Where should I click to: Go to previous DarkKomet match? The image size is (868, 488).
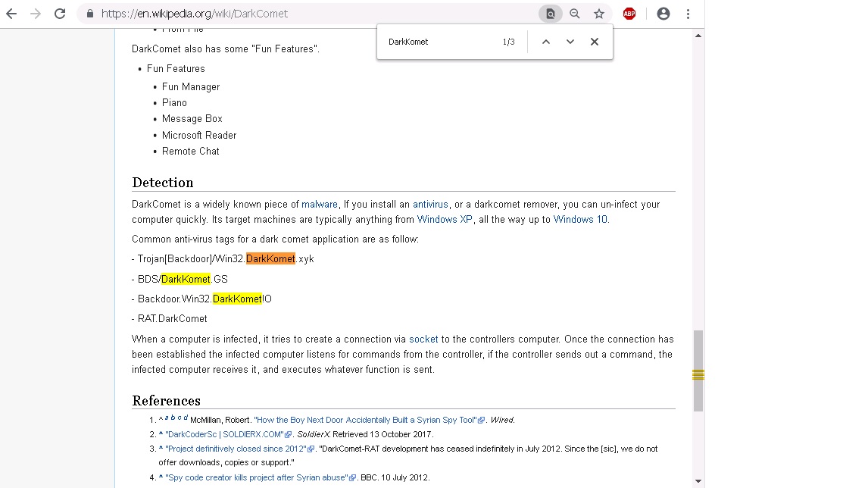[x=546, y=42]
